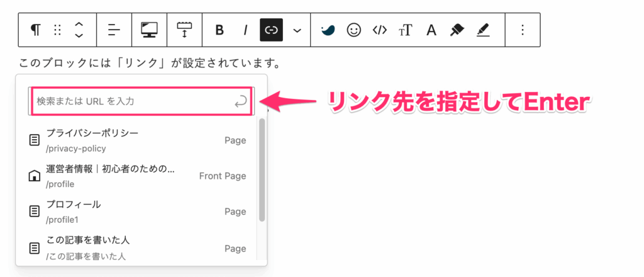644x277 pixels.
Task: Open the emoji smiley icon
Action: 353,30
